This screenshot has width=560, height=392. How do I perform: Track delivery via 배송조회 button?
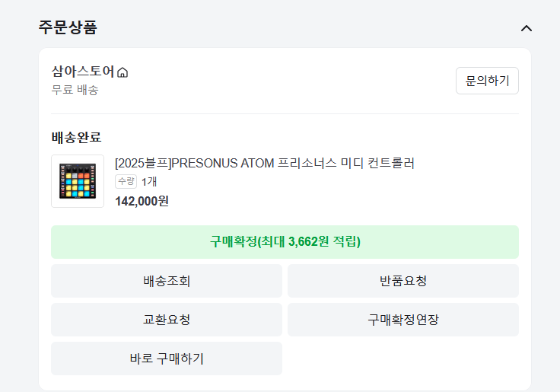point(167,281)
